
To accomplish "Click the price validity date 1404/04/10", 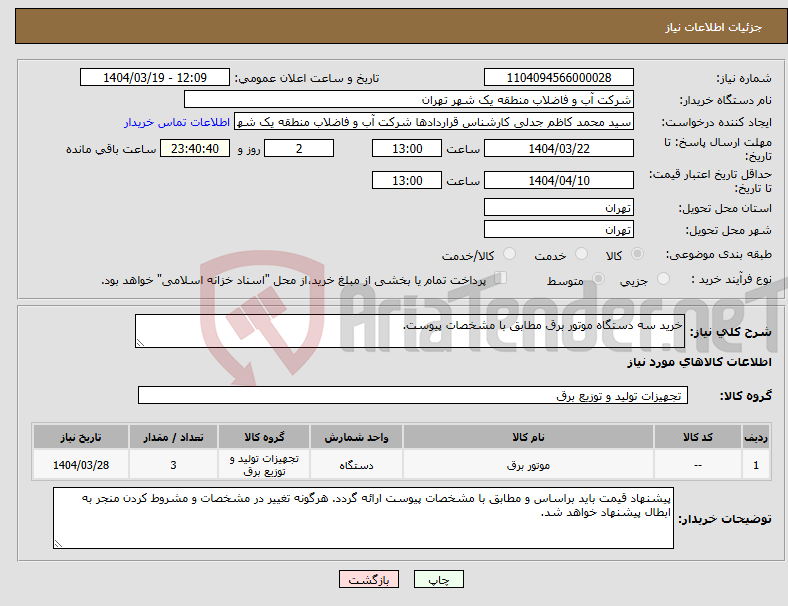I will tap(558, 180).
